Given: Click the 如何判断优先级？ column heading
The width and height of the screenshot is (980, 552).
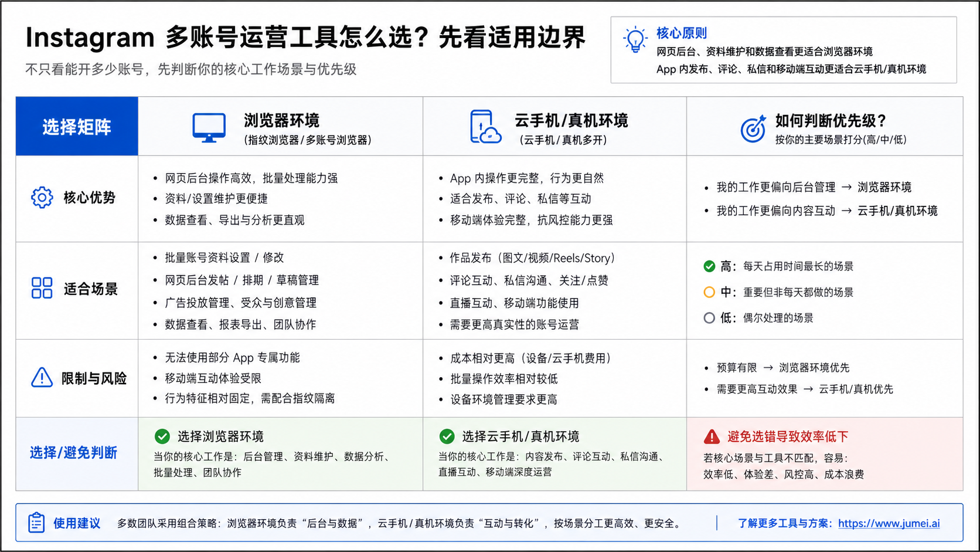Looking at the screenshot, I should tap(831, 121).
